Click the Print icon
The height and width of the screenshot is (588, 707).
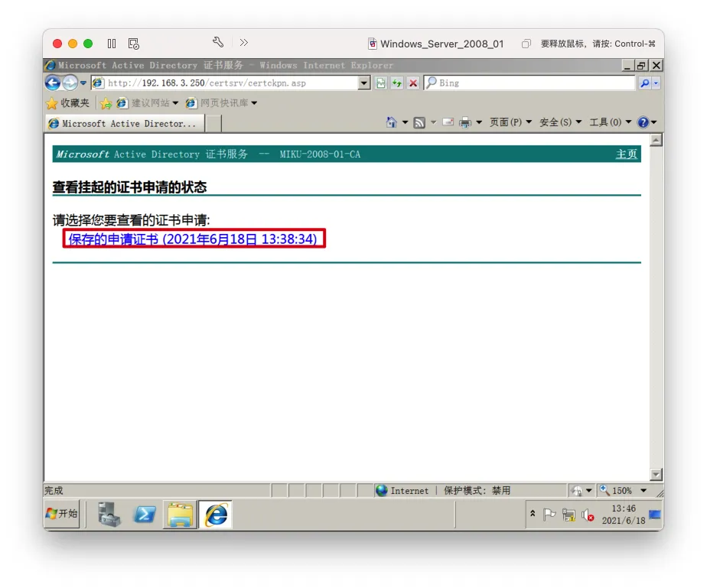pyautogui.click(x=465, y=122)
